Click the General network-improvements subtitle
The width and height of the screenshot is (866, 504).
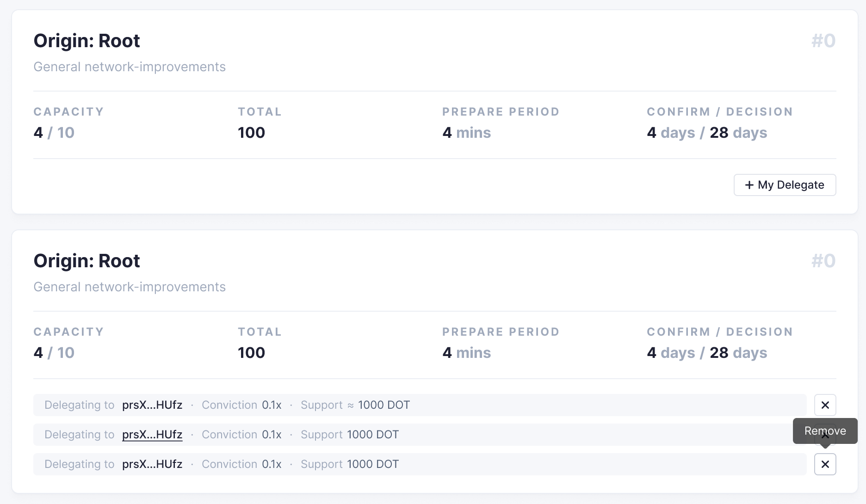[130, 67]
